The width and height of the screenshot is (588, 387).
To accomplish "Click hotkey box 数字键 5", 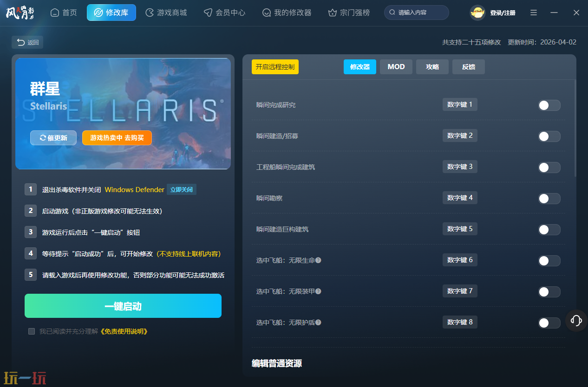I will [x=460, y=229].
